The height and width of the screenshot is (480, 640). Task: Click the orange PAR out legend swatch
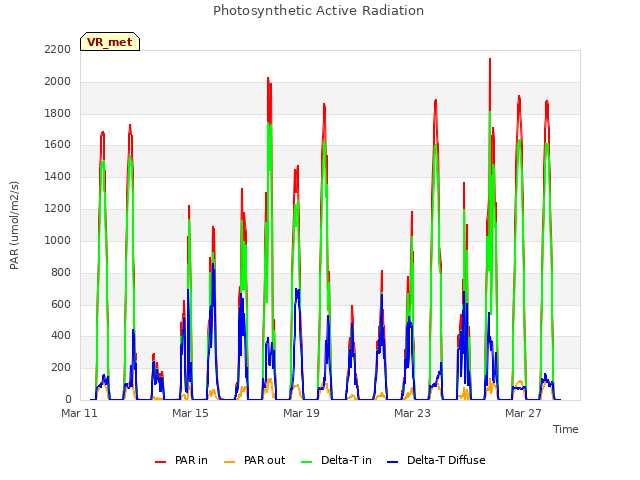230,462
